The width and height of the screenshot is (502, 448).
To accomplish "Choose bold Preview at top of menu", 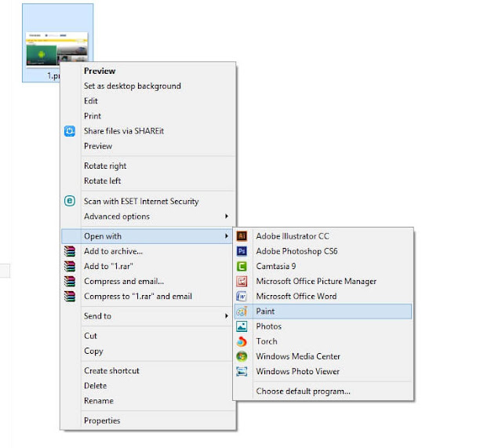I will [x=100, y=71].
